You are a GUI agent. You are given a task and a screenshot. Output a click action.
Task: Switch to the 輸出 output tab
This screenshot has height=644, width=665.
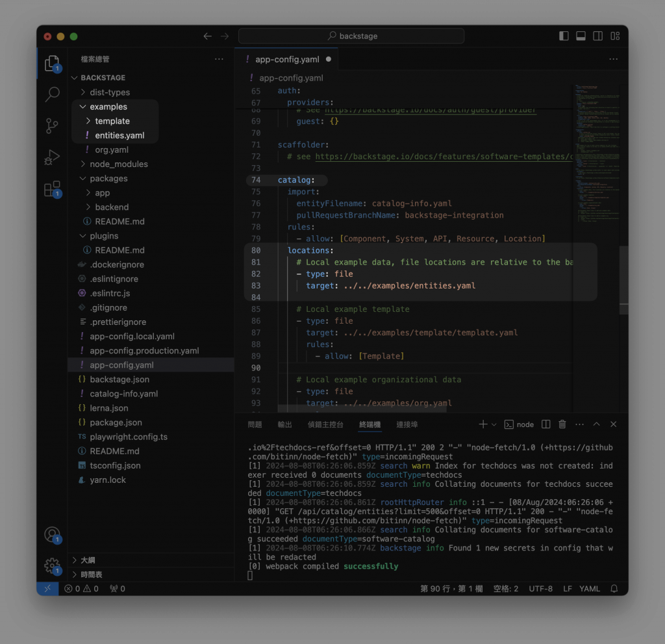tap(284, 424)
